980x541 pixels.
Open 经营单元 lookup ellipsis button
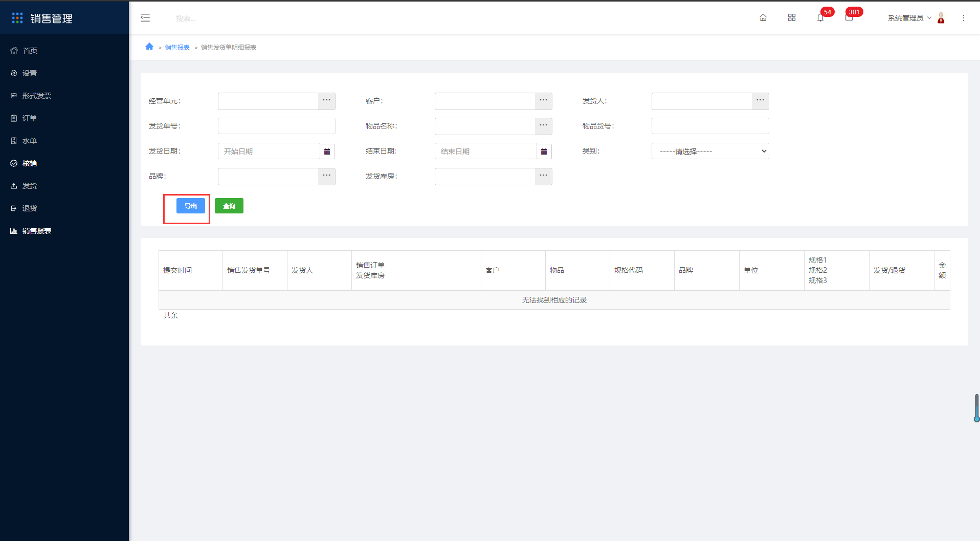point(327,101)
